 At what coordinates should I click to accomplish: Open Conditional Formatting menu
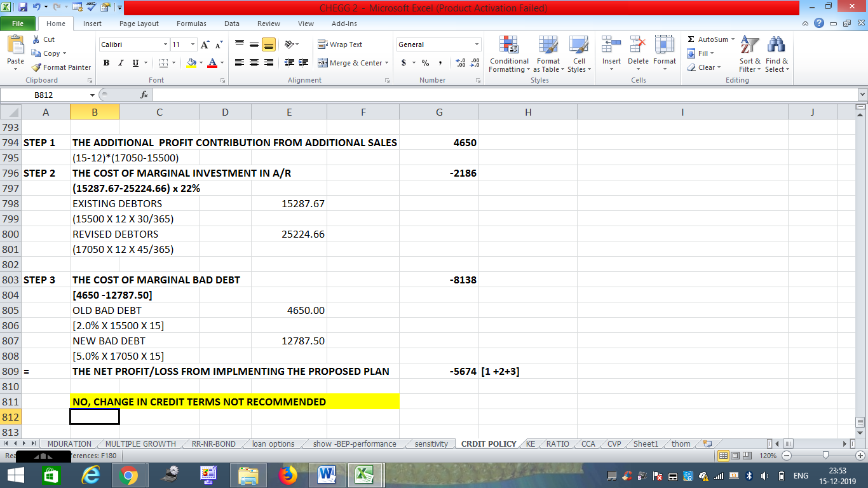coord(508,54)
